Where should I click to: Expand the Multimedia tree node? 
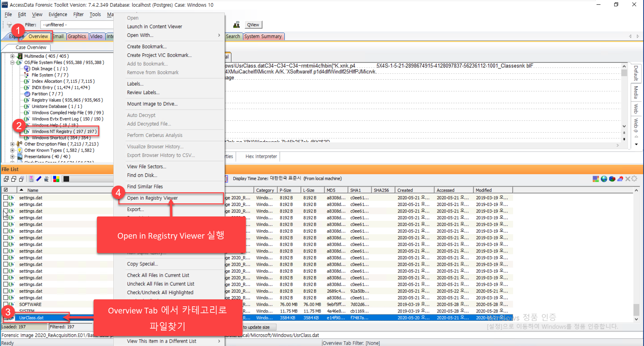point(12,56)
